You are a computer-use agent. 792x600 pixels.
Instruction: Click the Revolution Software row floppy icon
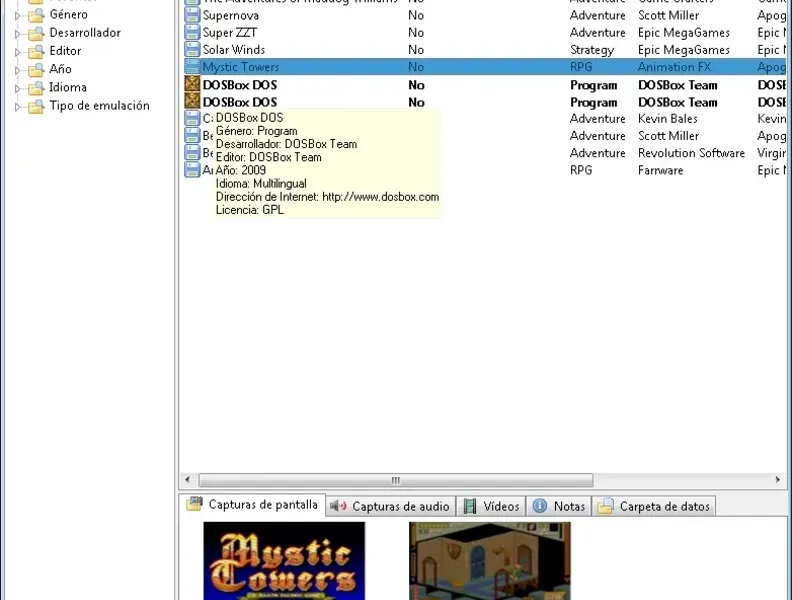[192, 153]
